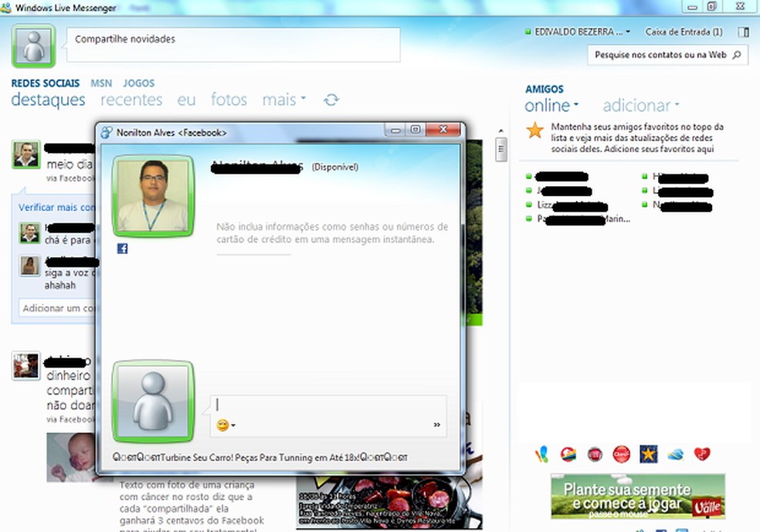Click the 'Turbine Seu Carro!' ad in chat

[260, 457]
